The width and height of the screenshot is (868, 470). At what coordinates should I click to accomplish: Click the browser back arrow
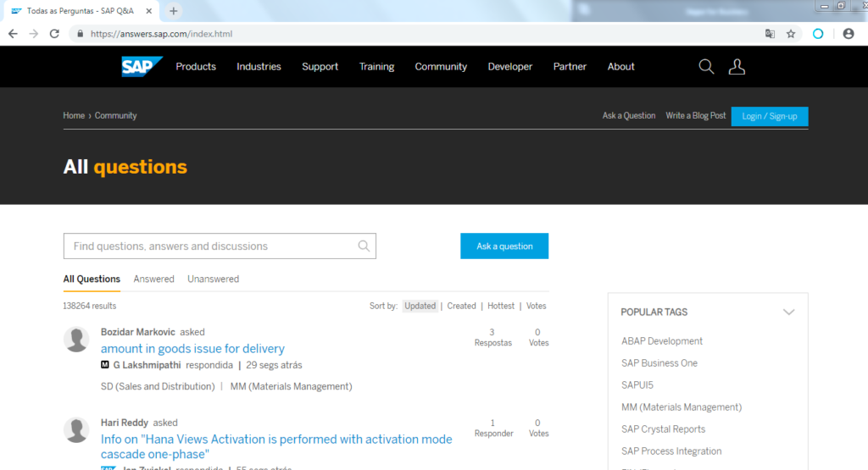pos(13,34)
